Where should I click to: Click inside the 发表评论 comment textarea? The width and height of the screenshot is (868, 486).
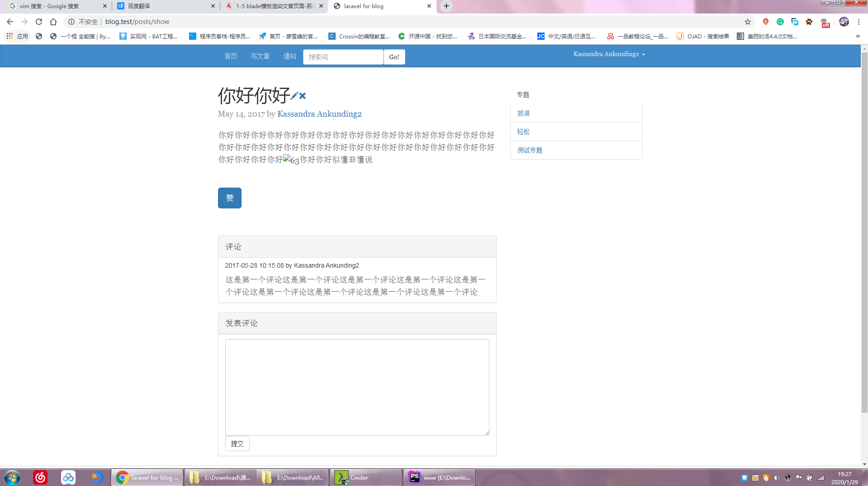[357, 387]
